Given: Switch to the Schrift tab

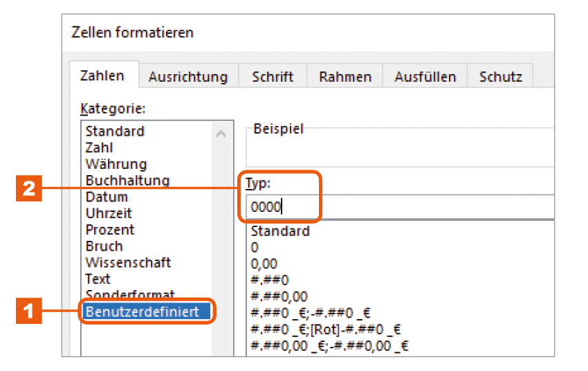Looking at the screenshot, I should (273, 76).
